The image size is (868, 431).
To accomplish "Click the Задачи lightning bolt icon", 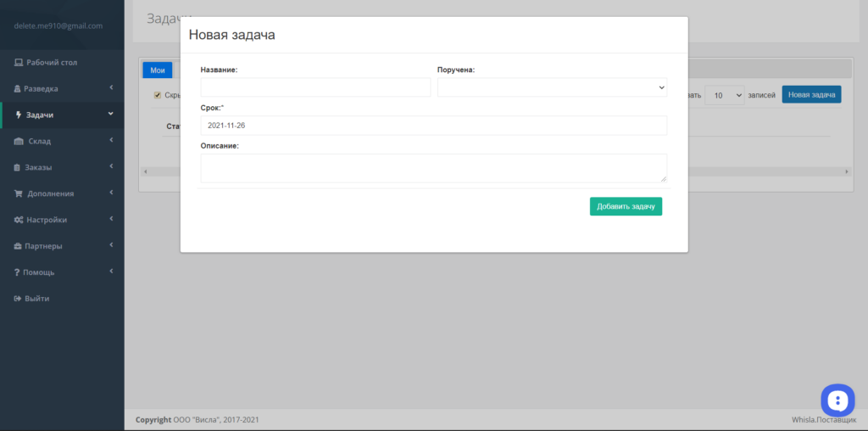I will 19,115.
